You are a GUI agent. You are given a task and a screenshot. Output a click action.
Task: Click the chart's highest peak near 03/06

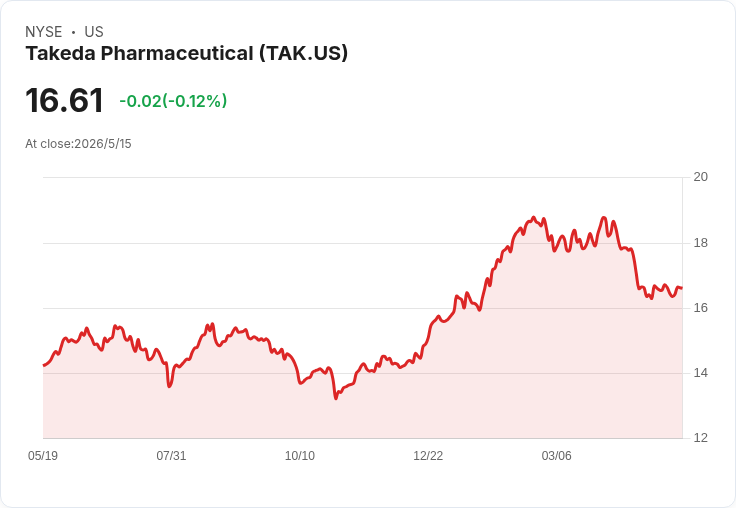(533, 217)
